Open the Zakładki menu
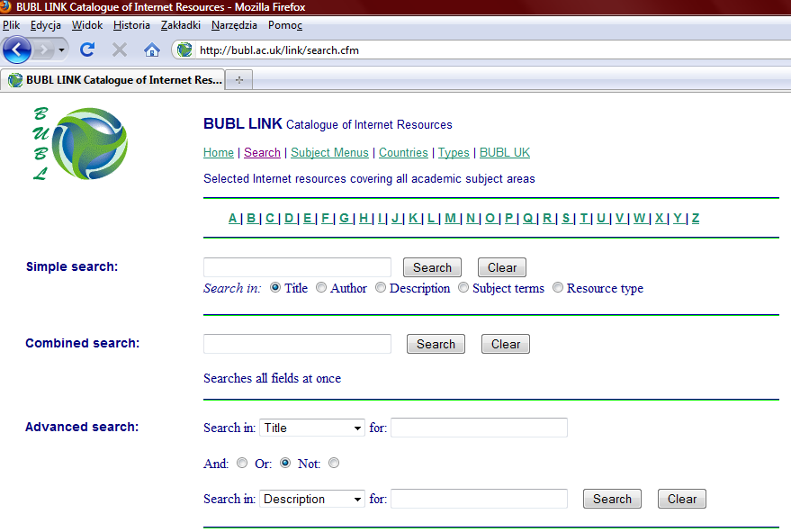 [181, 25]
